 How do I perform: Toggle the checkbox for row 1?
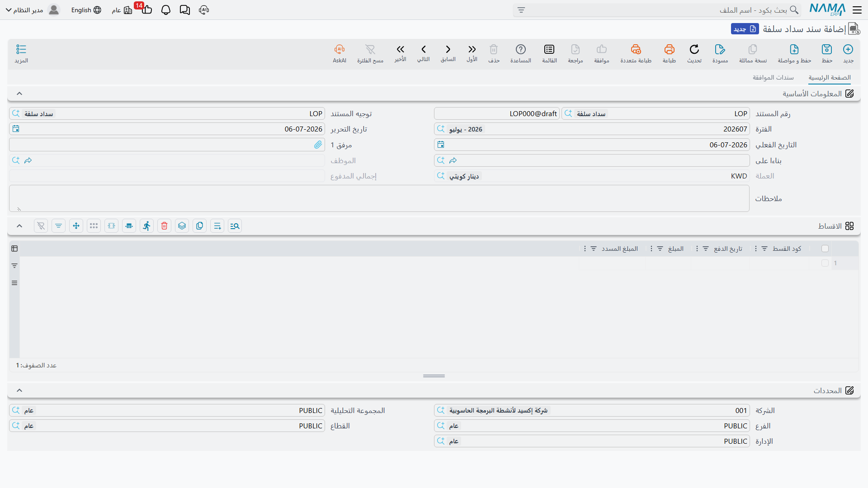[825, 263]
